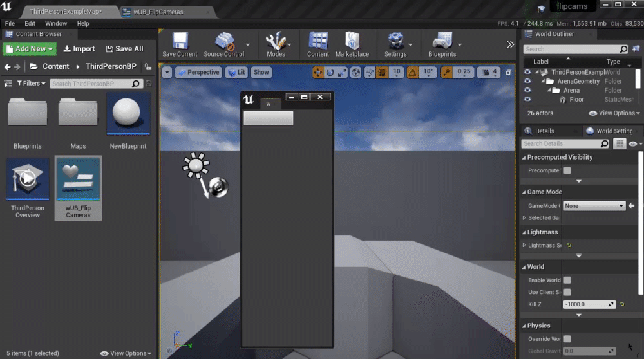Hide the Floor actor with eye icon
Screen dimensions: 644x359
(527, 99)
